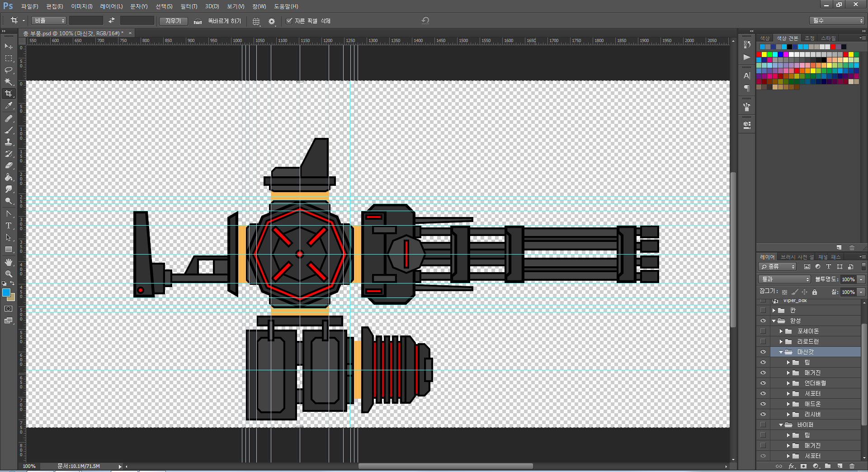Collapse the 완성 group

click(774, 321)
